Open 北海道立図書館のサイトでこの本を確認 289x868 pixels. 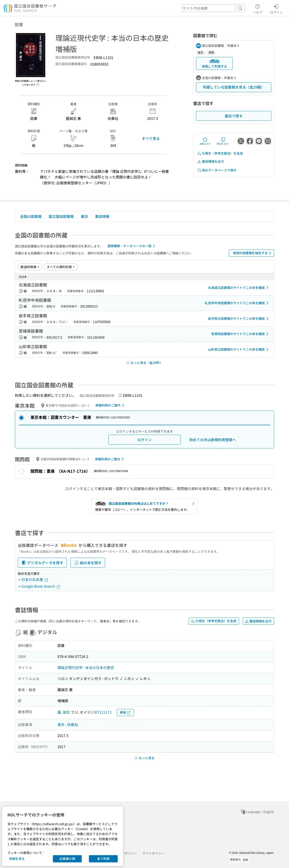[x=238, y=288]
